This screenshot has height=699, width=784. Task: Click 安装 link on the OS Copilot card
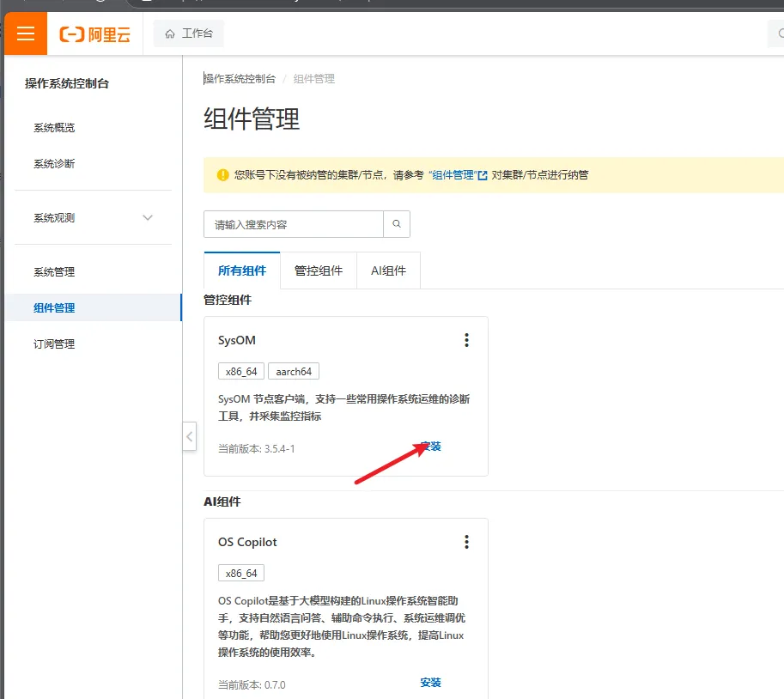[x=430, y=683]
